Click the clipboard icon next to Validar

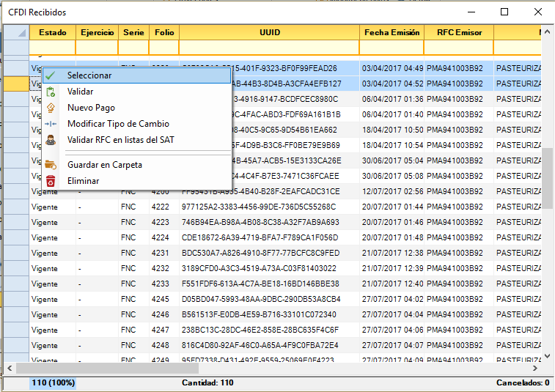(51, 92)
